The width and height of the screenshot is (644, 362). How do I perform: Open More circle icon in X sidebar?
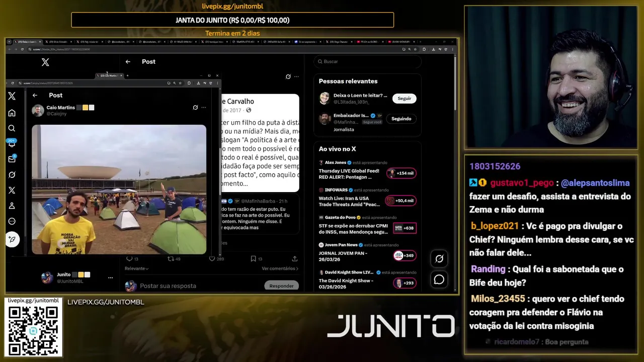pyautogui.click(x=12, y=221)
